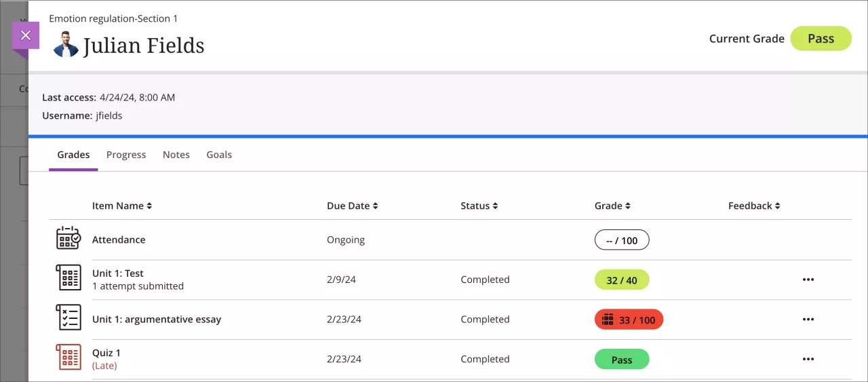Image resolution: width=868 pixels, height=382 pixels.
Task: Click the argumentative essay checklist icon
Action: tap(68, 318)
